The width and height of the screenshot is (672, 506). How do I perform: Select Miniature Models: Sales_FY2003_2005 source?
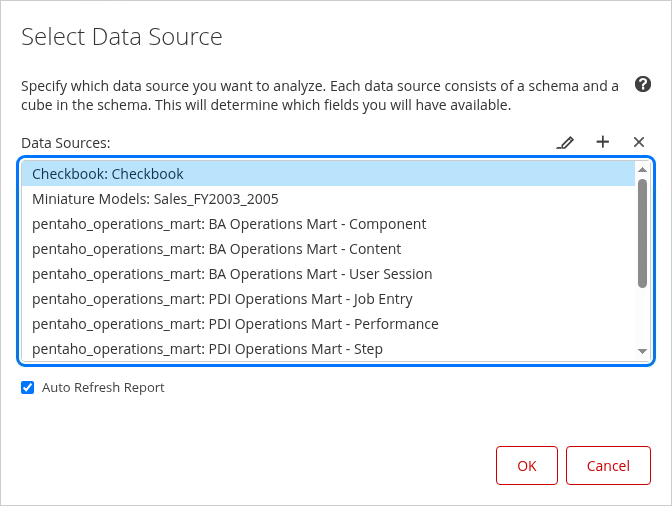155,199
